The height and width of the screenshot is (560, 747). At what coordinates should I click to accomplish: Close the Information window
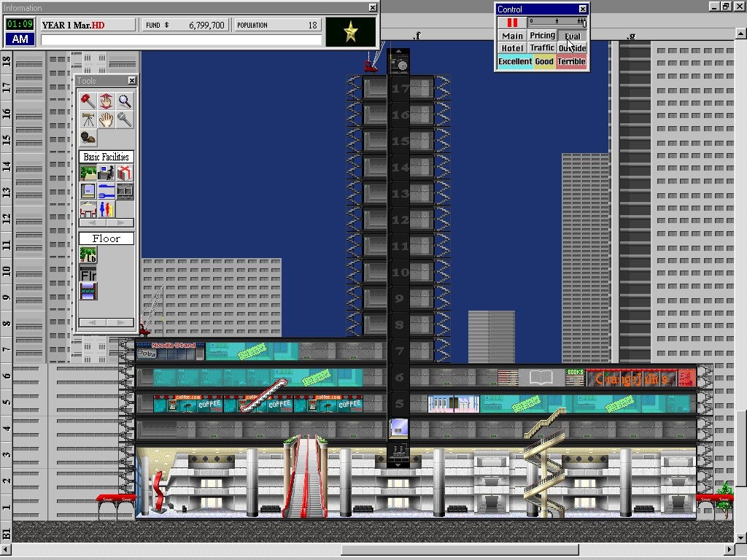pyautogui.click(x=373, y=7)
